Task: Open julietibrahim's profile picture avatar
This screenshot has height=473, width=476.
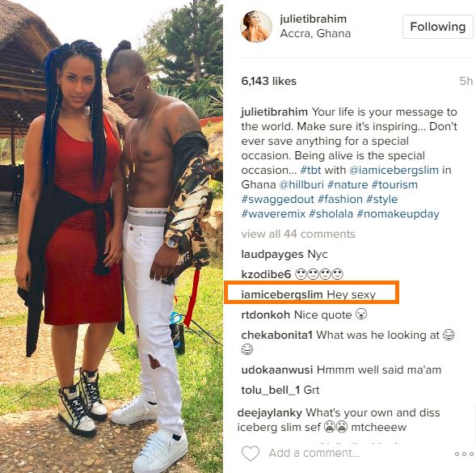Action: pos(256,27)
